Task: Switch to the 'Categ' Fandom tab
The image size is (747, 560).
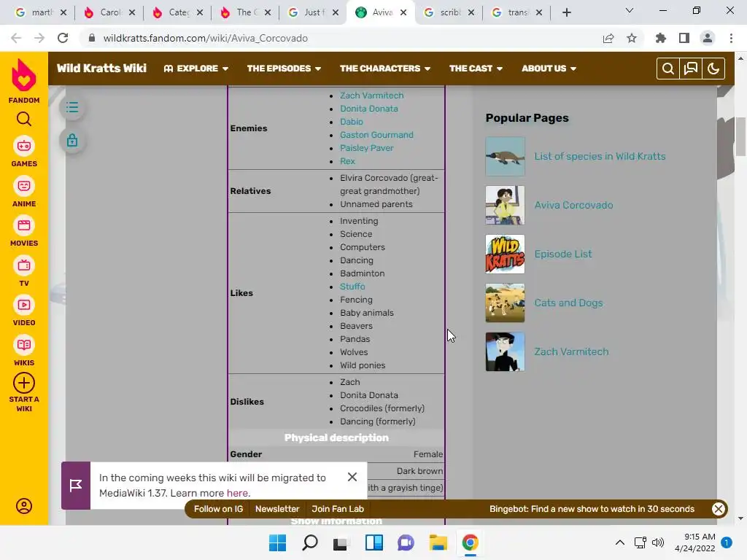Action: 178,12
